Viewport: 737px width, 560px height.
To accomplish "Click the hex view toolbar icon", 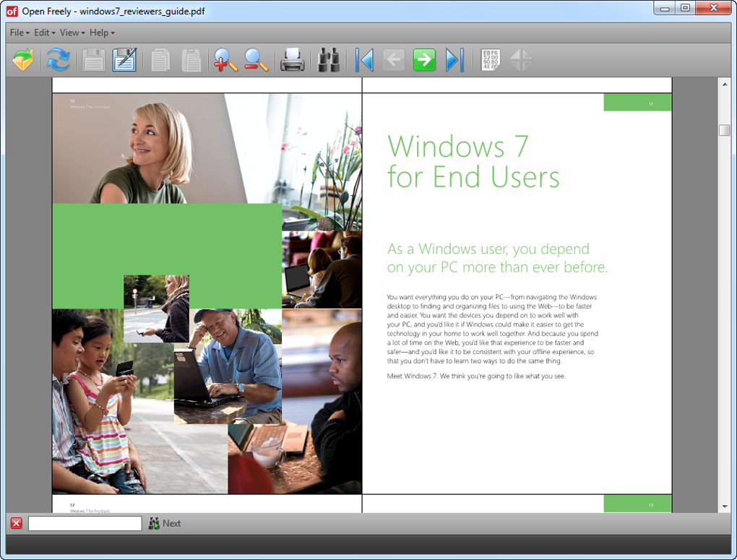I will (490, 60).
